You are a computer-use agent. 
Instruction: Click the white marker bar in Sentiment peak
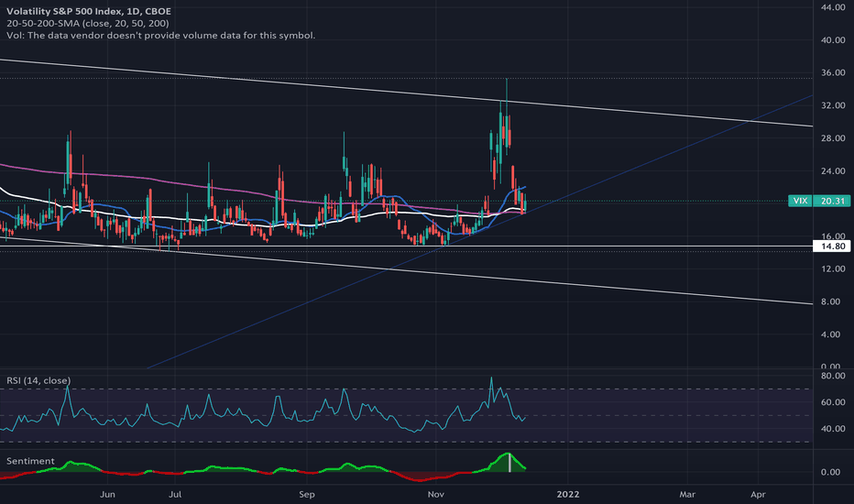[x=509, y=463]
